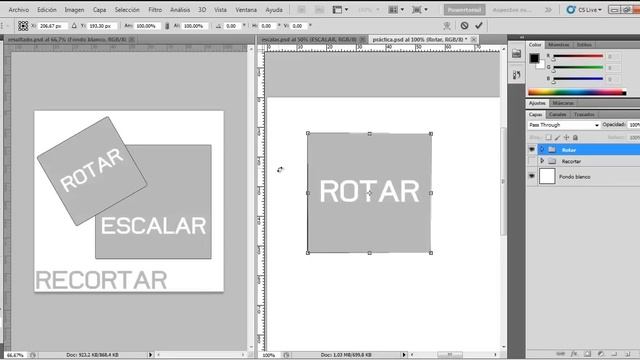
Task: Click the Fondo blanco layer thumbnail
Action: click(x=547, y=176)
